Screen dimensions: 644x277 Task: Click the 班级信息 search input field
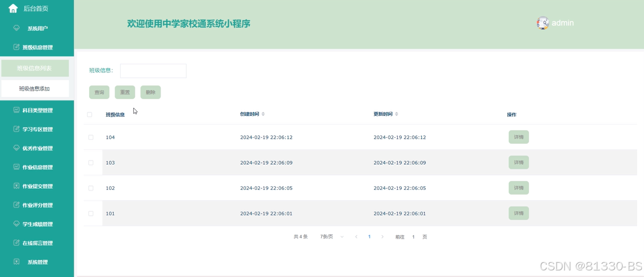pos(153,71)
